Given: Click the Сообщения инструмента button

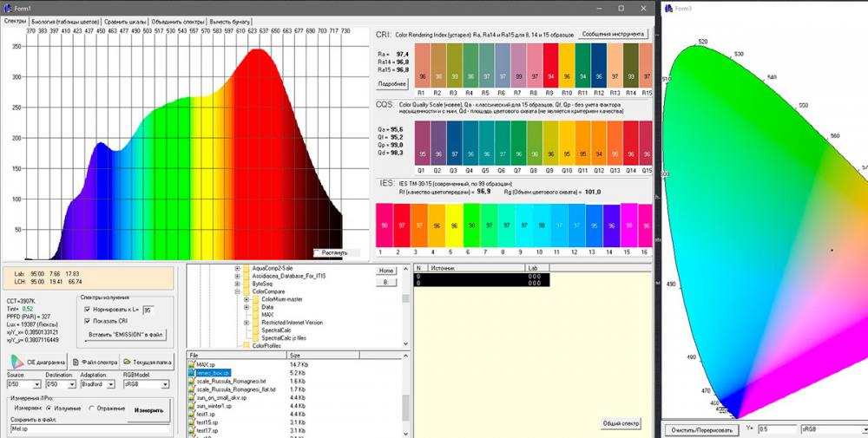Looking at the screenshot, I should tap(613, 34).
